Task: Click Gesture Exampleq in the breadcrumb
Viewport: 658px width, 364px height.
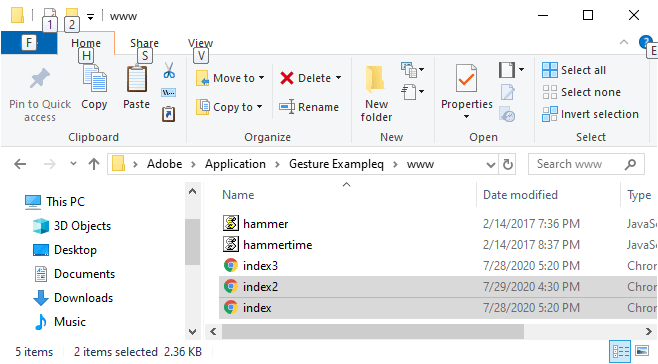Action: pos(337,164)
